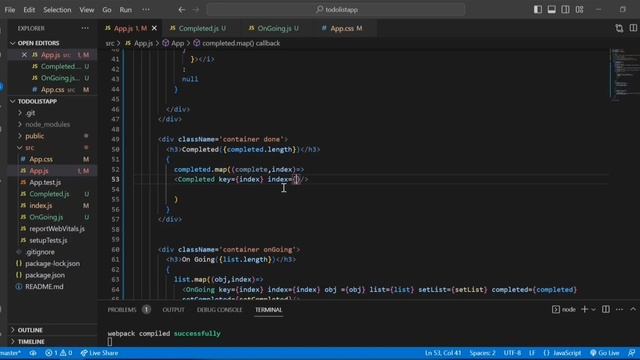Show more menu items ellipsis

pos(146,9)
